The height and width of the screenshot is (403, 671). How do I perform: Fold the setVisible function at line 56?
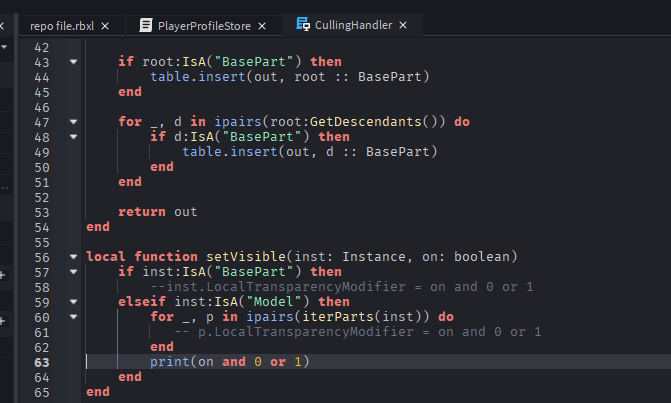[x=73, y=257]
